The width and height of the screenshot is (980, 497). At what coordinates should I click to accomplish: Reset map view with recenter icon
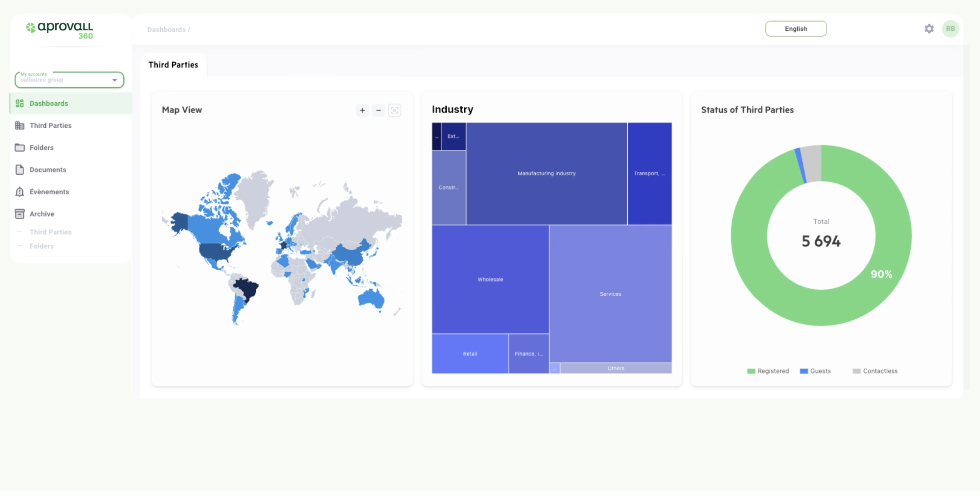click(x=394, y=110)
